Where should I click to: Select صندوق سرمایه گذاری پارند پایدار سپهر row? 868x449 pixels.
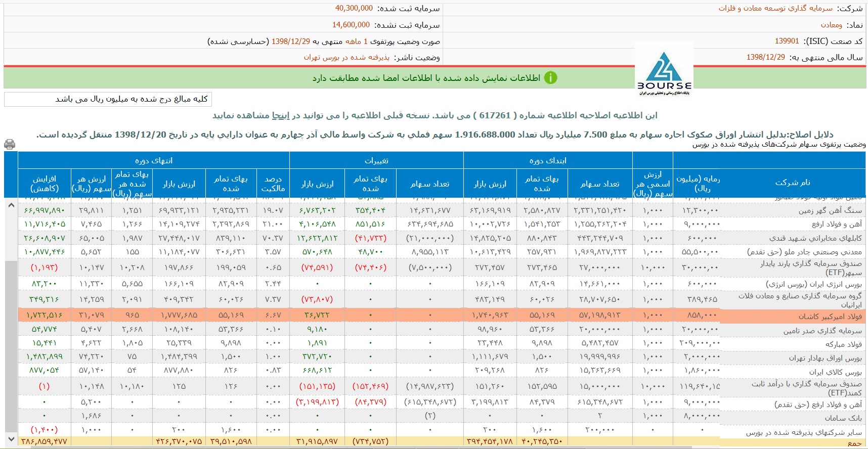811,268
